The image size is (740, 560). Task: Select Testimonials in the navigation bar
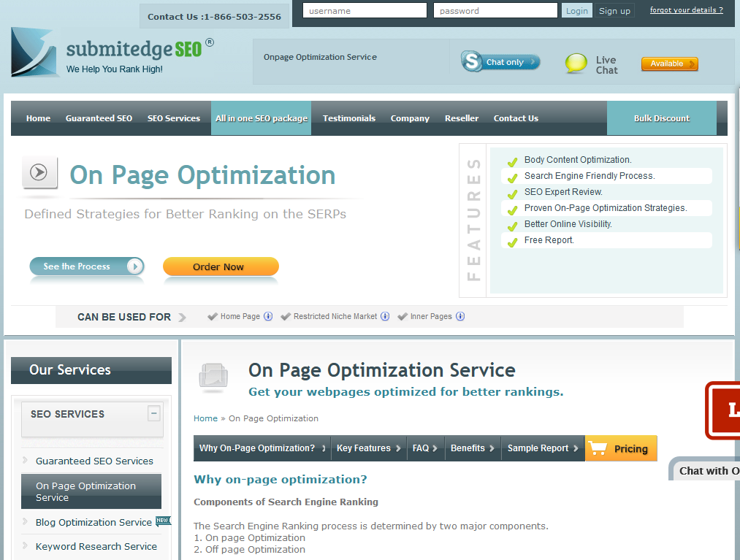click(348, 118)
